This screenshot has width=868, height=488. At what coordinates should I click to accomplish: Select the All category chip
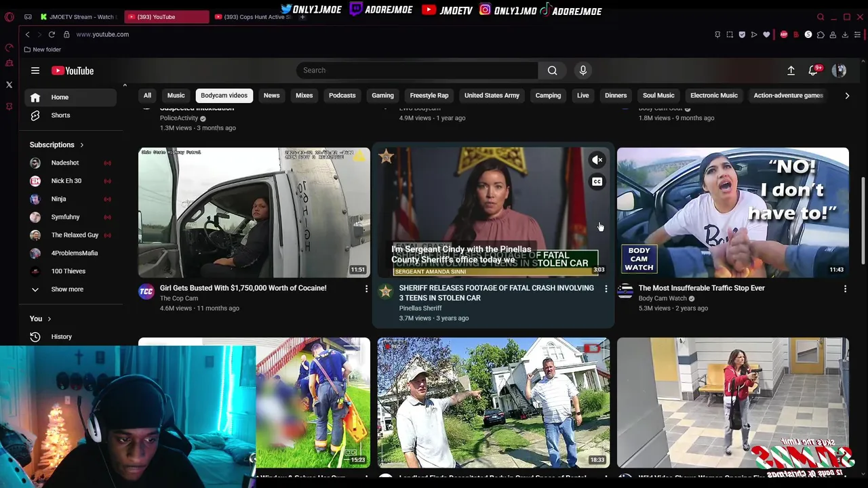coord(147,96)
